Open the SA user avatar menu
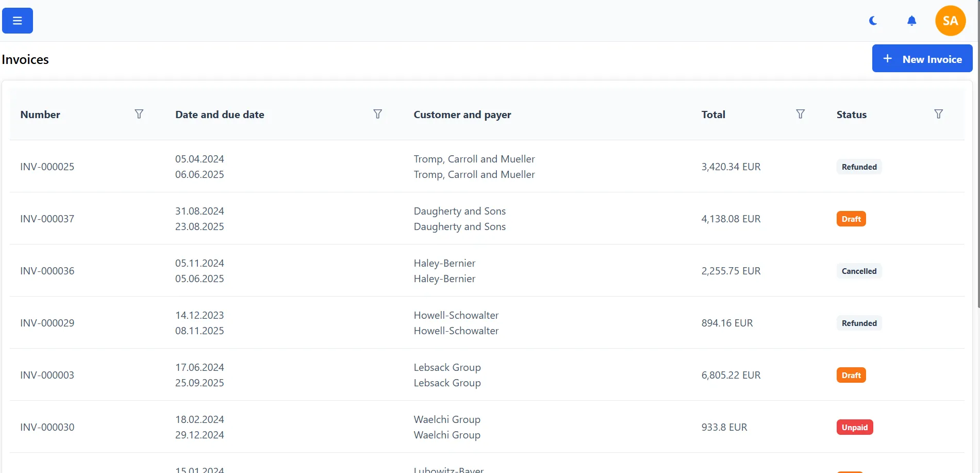This screenshot has width=980, height=473. 950,21
